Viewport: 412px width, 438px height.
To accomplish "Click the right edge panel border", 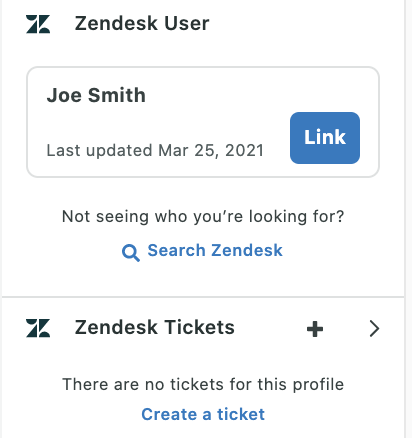I will tap(405, 219).
